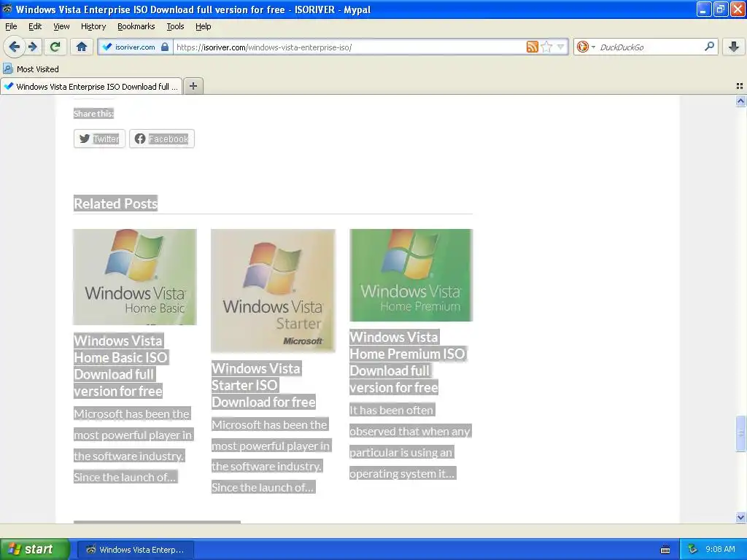Bookmark this page with the star
The height and width of the screenshot is (560, 747).
tap(547, 47)
